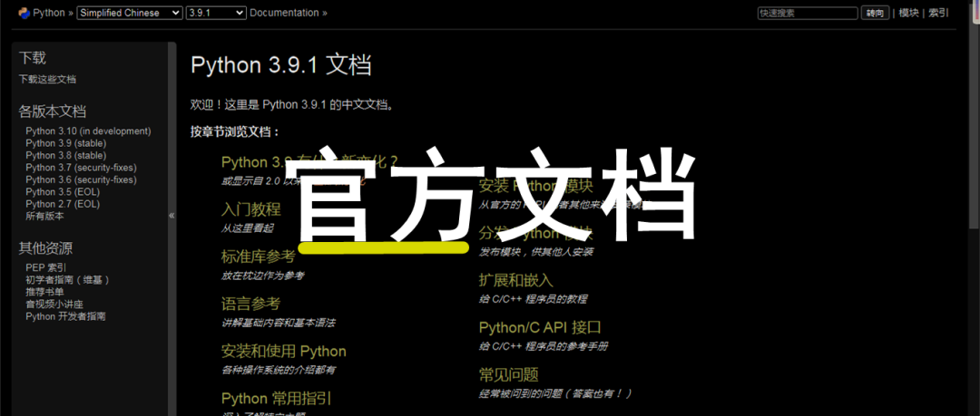Open Python 常用指引 chapter

pos(276,399)
